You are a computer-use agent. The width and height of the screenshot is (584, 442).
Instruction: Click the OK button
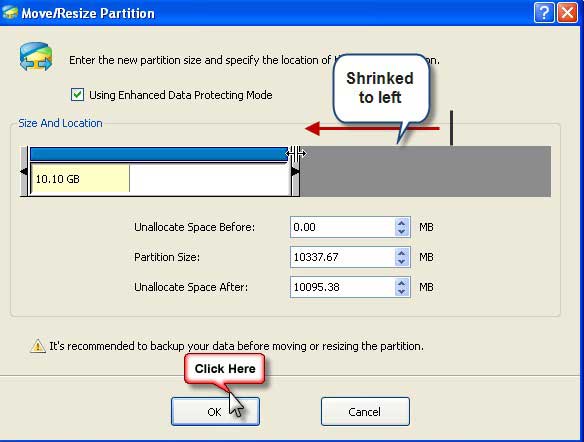pyautogui.click(x=215, y=411)
